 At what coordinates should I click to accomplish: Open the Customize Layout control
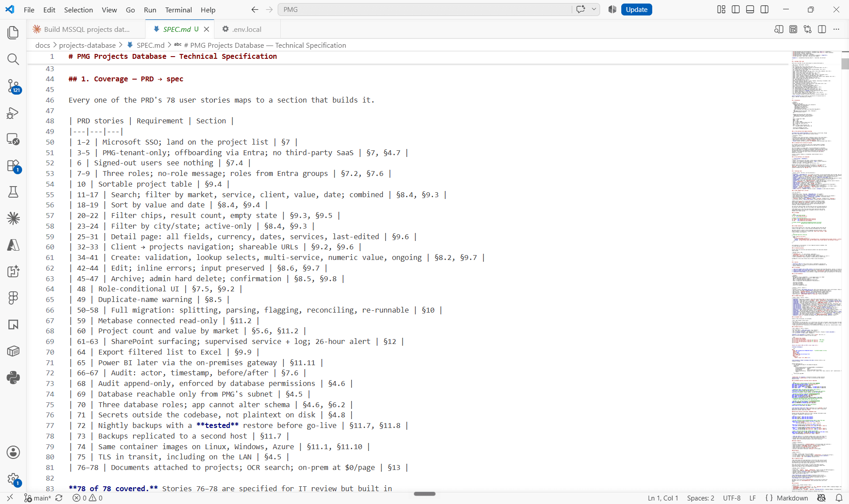721,10
